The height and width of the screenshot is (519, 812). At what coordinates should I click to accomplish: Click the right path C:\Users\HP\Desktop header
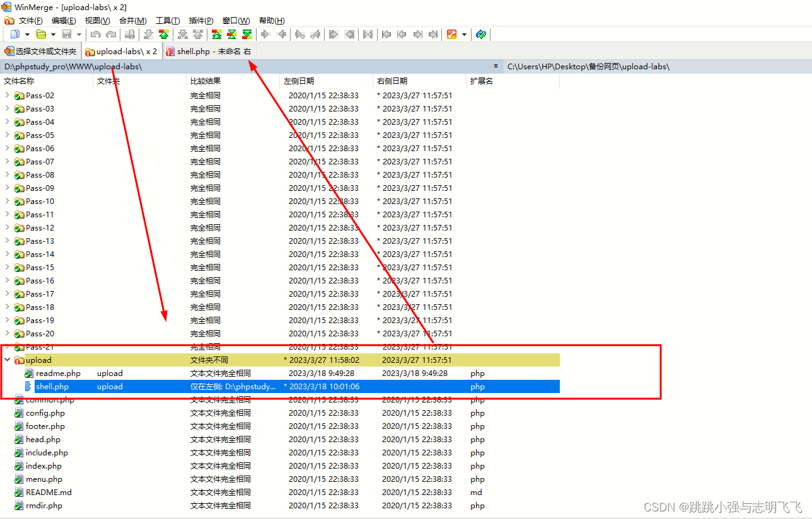(589, 66)
